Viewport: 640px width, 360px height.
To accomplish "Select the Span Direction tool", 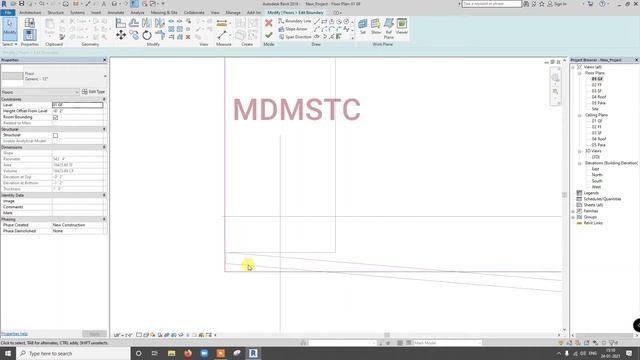I will point(295,37).
